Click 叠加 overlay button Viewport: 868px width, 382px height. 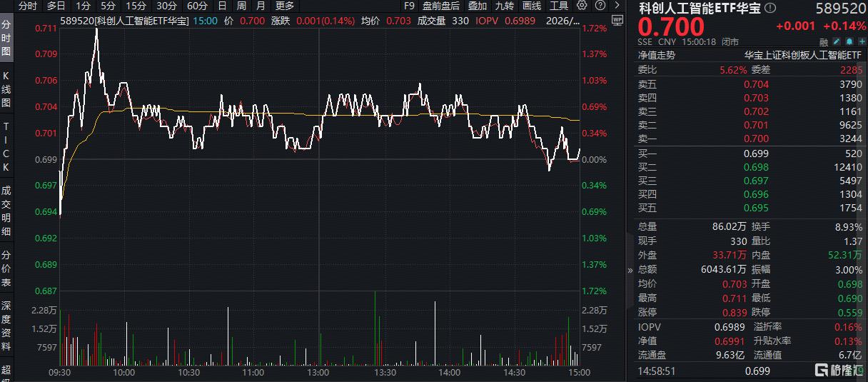pyautogui.click(x=478, y=6)
